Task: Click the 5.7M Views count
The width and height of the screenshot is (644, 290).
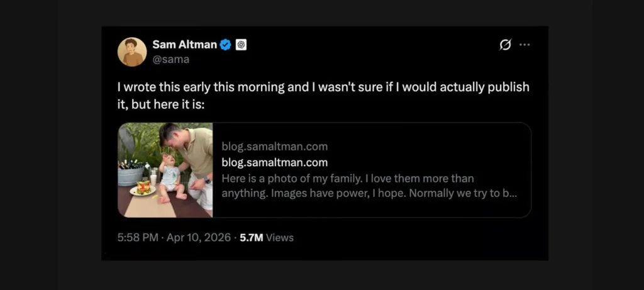Action: click(267, 238)
